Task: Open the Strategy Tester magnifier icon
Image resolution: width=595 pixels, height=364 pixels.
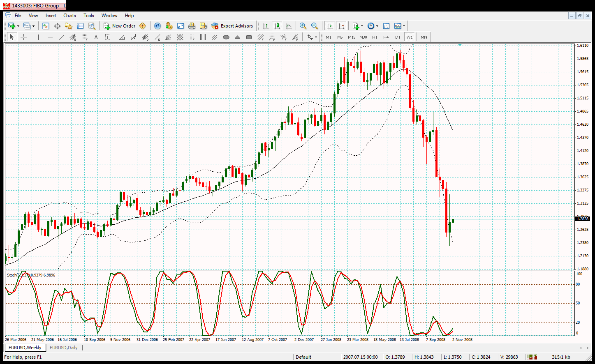Action: [x=92, y=26]
